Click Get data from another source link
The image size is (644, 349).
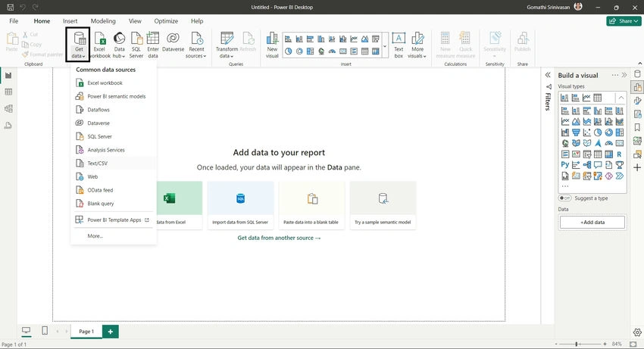click(279, 238)
